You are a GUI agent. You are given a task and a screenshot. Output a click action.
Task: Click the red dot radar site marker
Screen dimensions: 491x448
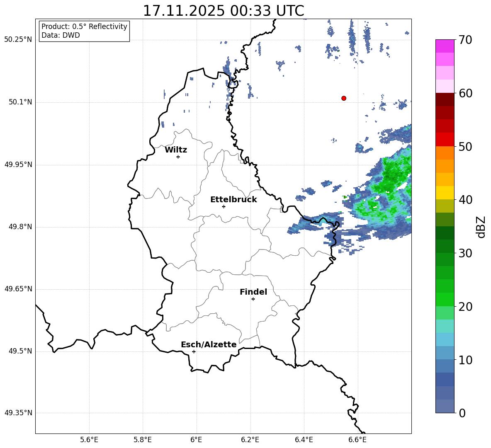pyautogui.click(x=344, y=98)
